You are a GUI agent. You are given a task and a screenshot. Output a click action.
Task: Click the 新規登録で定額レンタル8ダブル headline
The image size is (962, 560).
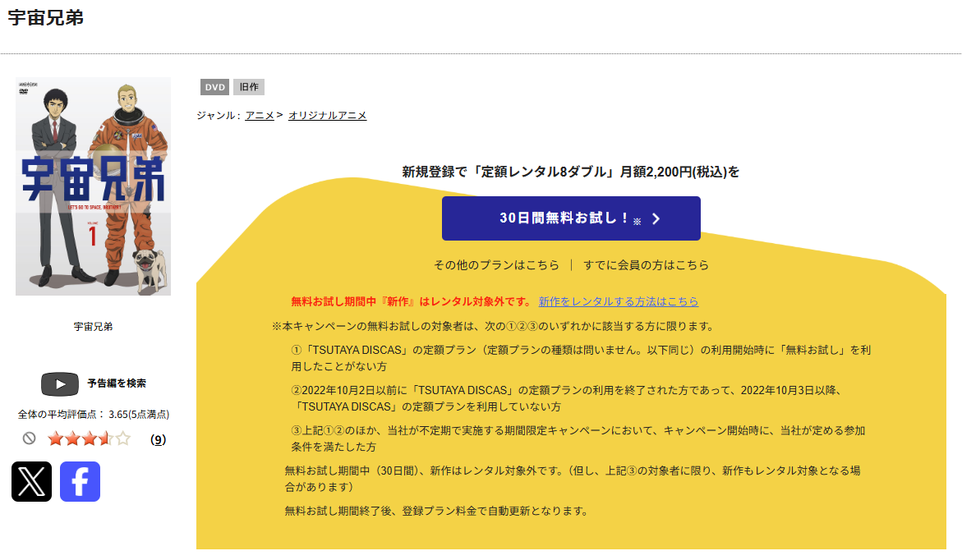click(571, 172)
